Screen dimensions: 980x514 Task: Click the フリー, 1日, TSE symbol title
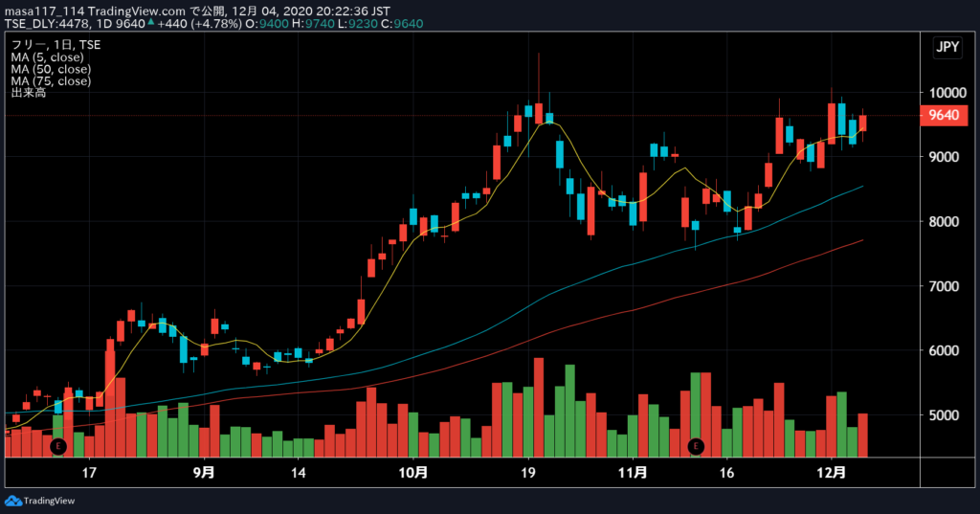click(56, 45)
